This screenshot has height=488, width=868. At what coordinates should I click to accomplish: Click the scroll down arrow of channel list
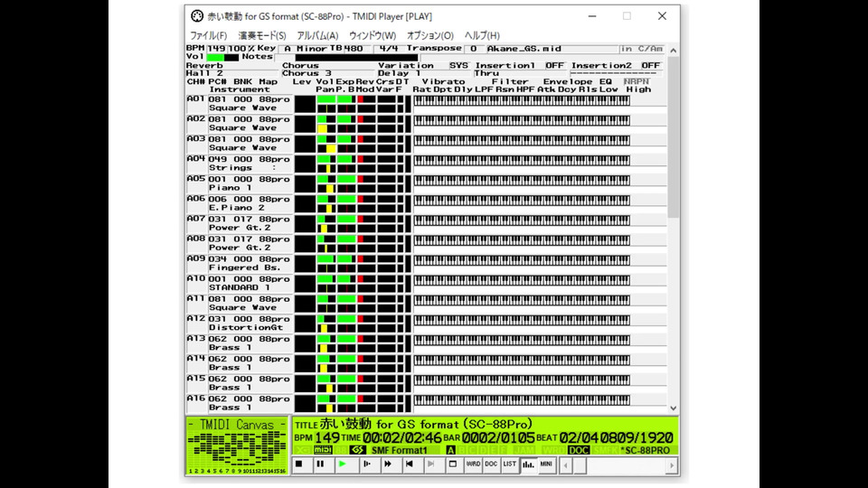click(x=673, y=408)
